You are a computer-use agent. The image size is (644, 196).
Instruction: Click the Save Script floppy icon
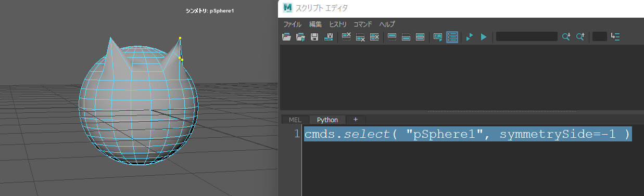[314, 36]
